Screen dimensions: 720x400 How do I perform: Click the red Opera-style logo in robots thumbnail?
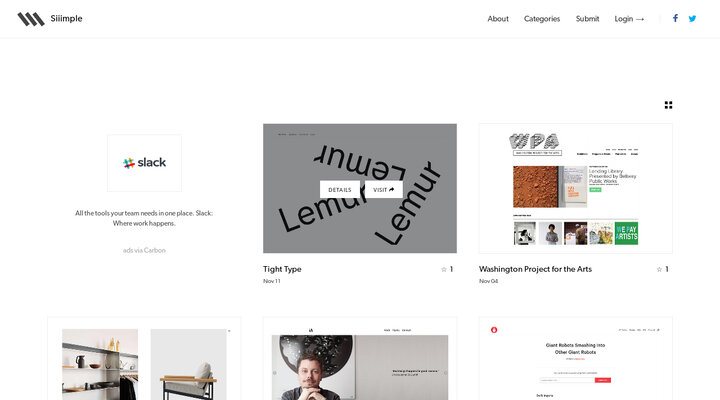(494, 330)
